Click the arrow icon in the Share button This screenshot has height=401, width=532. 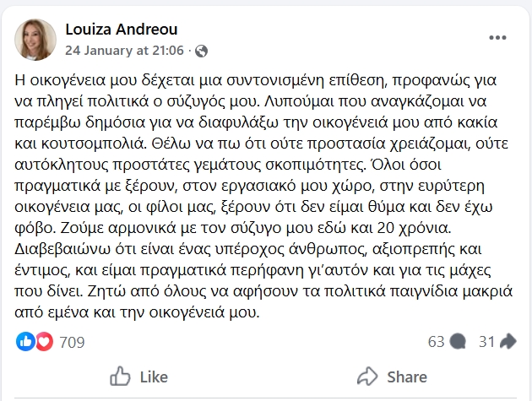tap(367, 376)
